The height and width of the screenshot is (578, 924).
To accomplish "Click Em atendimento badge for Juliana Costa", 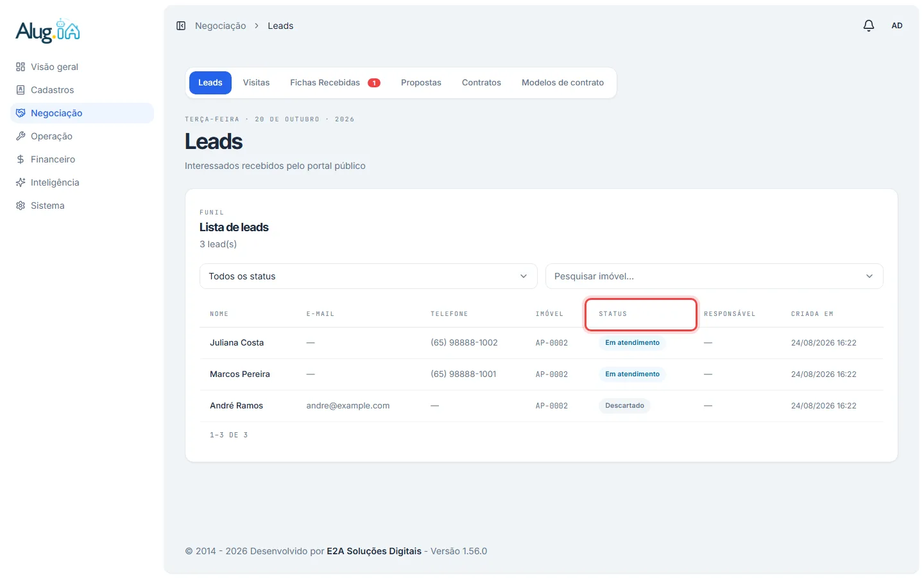I will (632, 343).
